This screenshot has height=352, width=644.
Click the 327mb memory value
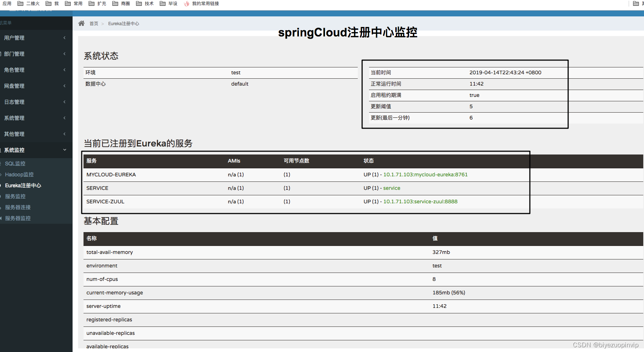coord(441,252)
